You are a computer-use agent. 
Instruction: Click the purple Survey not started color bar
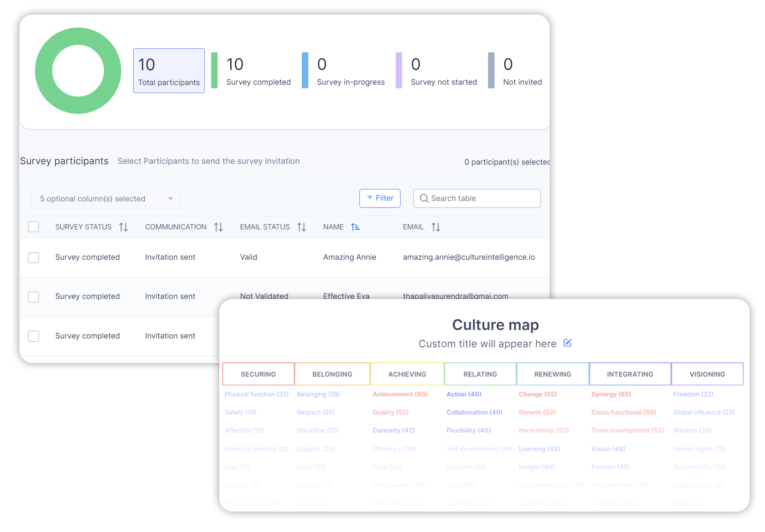point(399,70)
